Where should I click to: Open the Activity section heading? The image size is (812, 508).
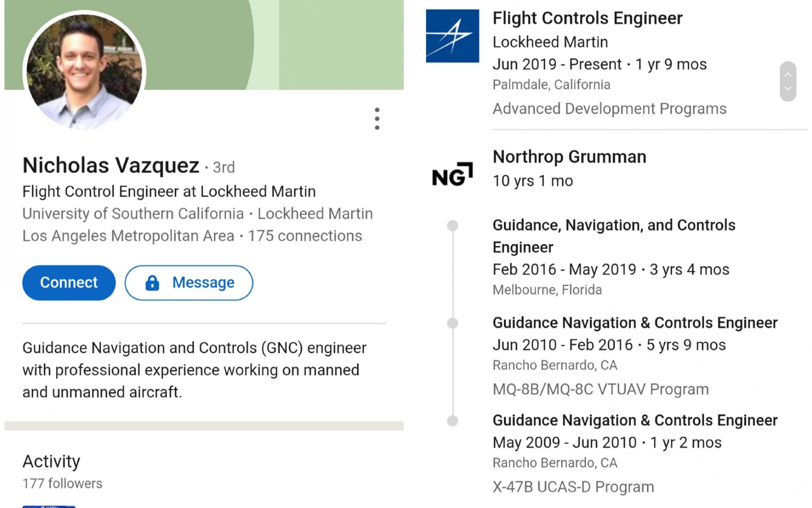click(51, 461)
